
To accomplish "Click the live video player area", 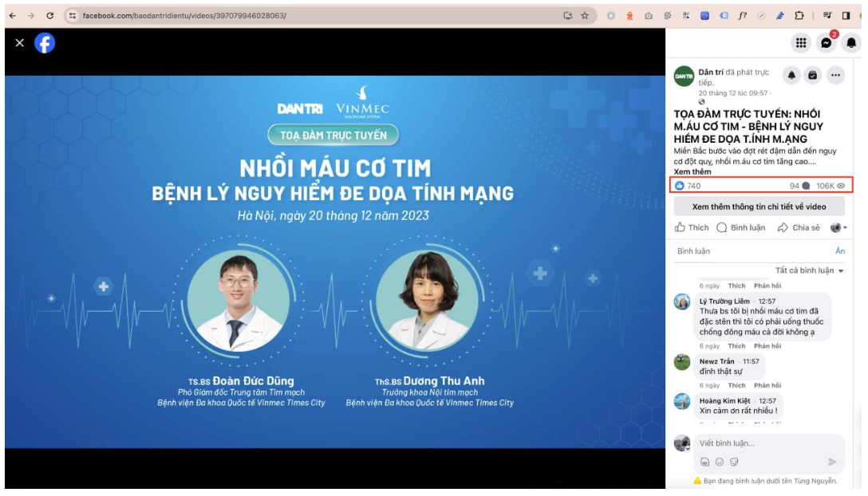I will 335,262.
